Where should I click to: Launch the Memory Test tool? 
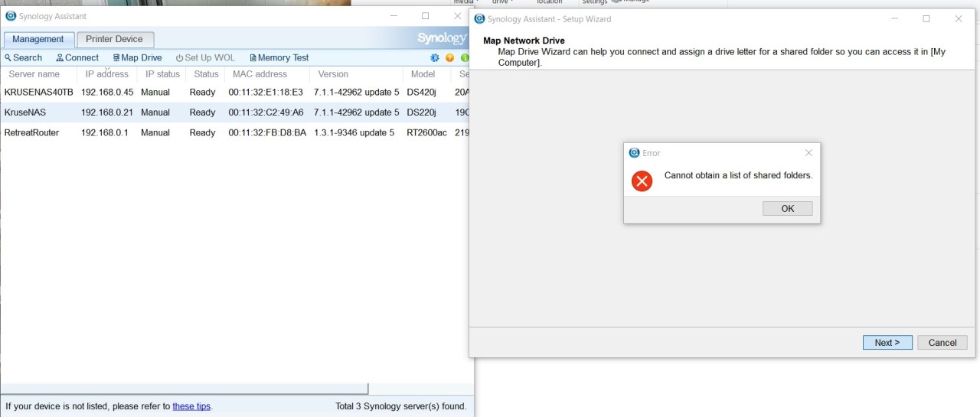point(279,58)
